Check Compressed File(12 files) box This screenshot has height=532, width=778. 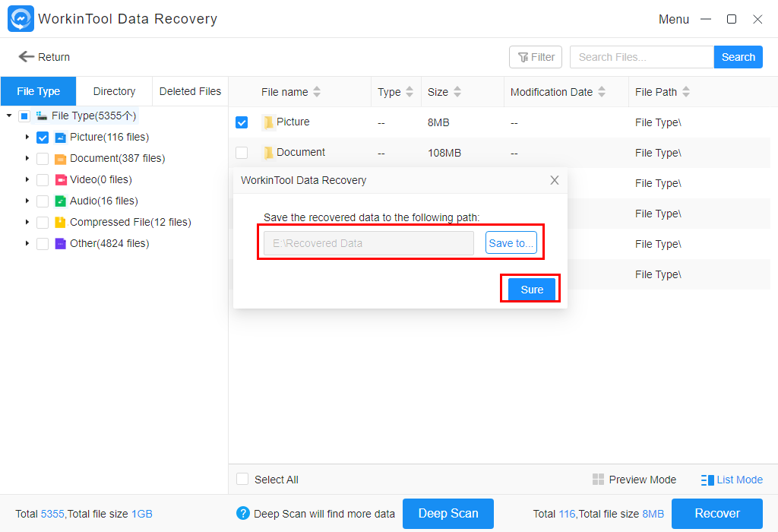pos(43,223)
